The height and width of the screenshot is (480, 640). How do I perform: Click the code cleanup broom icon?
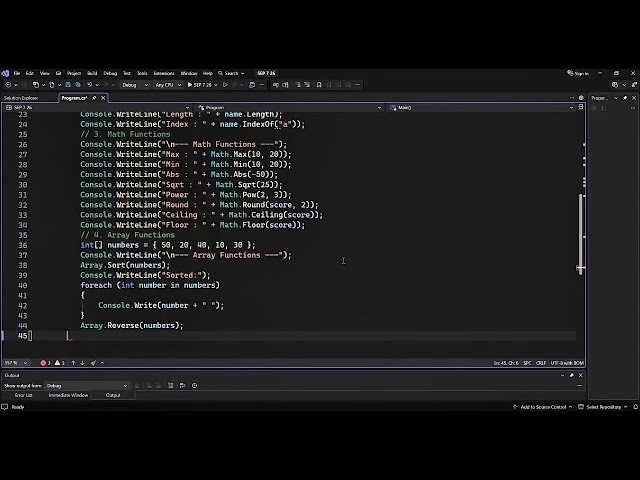[x=93, y=363]
